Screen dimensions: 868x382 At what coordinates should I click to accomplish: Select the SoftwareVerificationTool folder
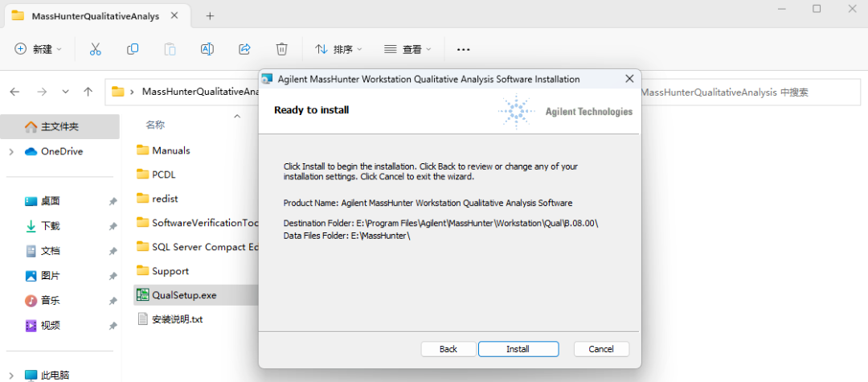click(x=196, y=223)
